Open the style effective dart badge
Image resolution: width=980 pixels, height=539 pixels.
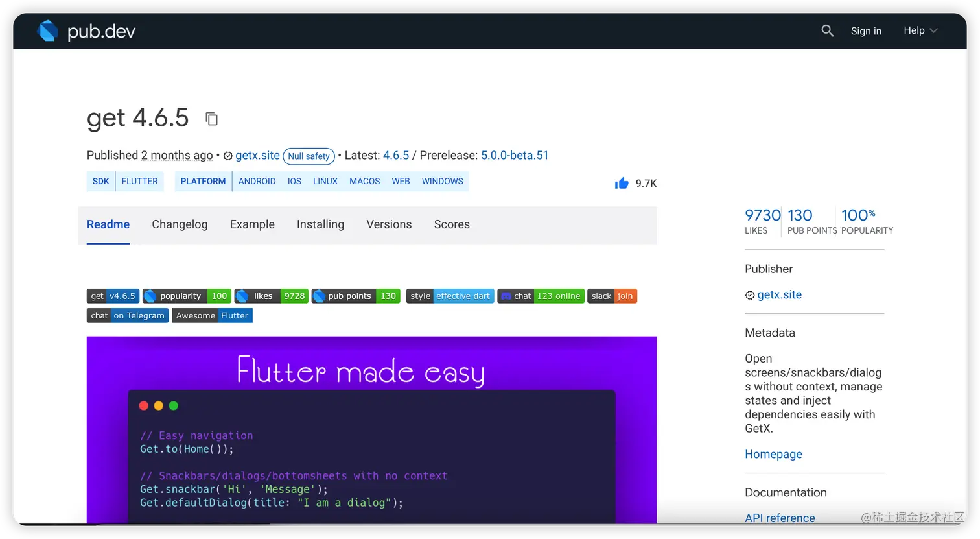[x=450, y=296]
